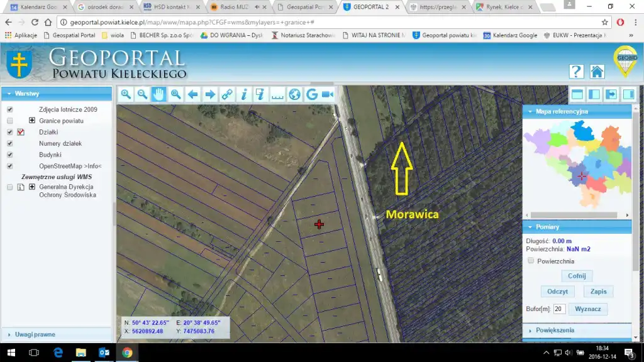Activate the hand pan tool
Viewport: 644px width, 362px height.
159,94
